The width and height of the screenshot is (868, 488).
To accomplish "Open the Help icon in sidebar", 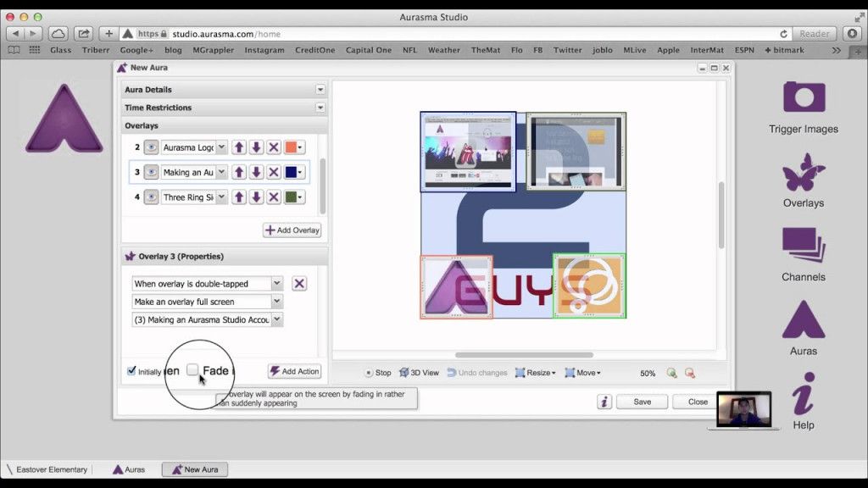I will [803, 393].
